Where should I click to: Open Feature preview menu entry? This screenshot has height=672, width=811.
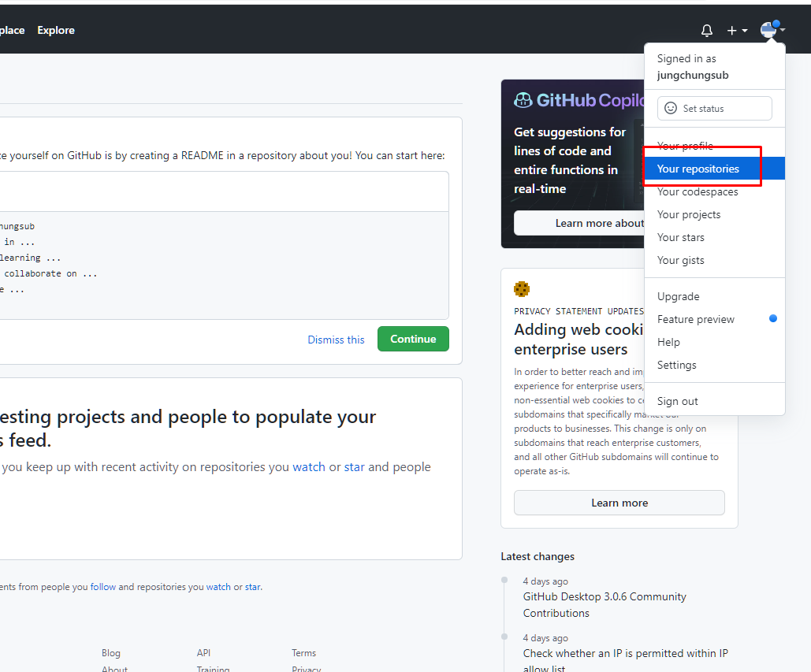[714, 319]
